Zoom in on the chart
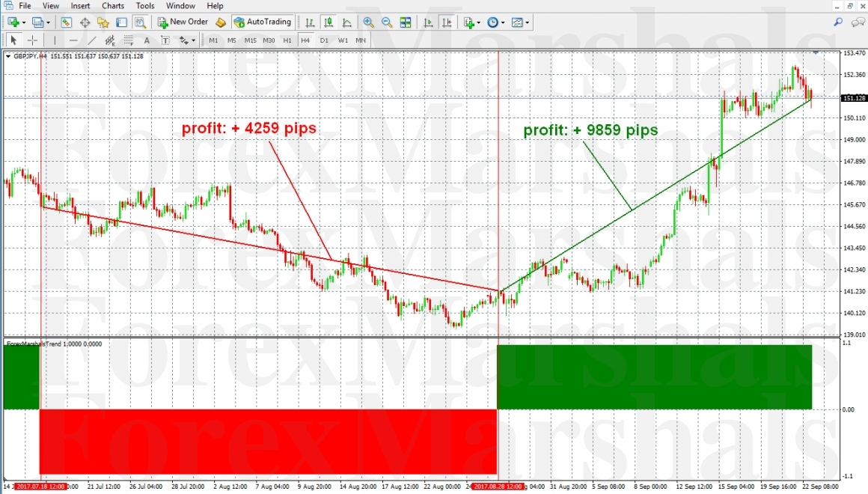The width and height of the screenshot is (868, 494). 368,22
